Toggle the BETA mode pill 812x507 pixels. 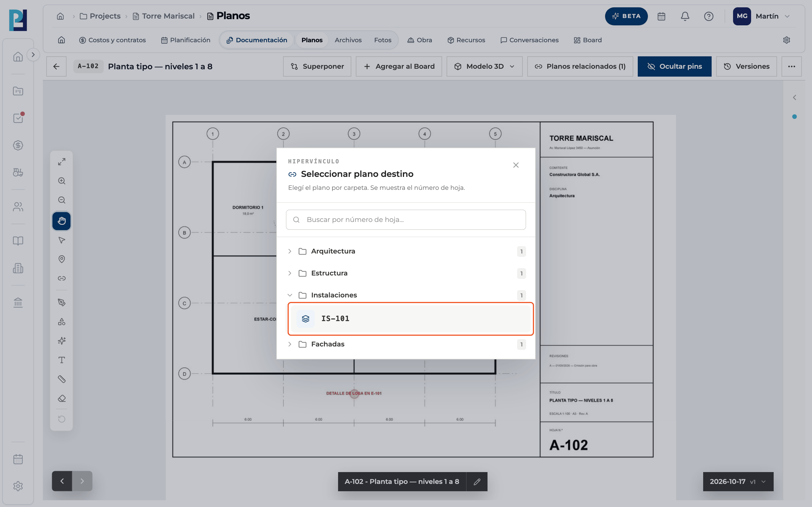point(626,16)
